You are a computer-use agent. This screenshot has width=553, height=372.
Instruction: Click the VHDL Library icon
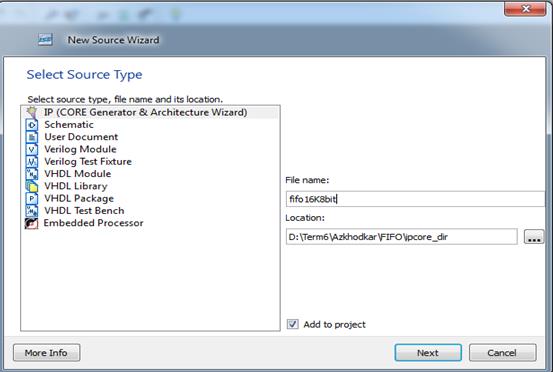(32, 186)
